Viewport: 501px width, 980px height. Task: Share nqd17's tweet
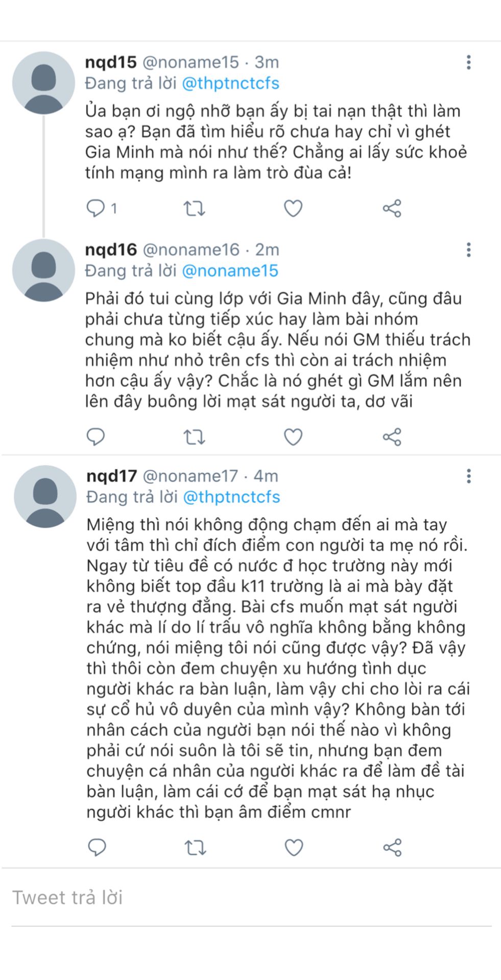(392, 847)
